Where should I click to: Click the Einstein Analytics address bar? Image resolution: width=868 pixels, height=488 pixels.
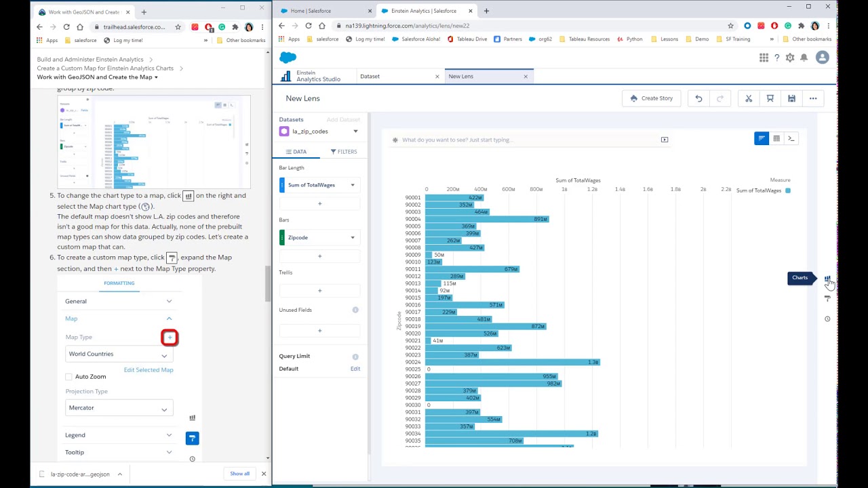coord(529,26)
